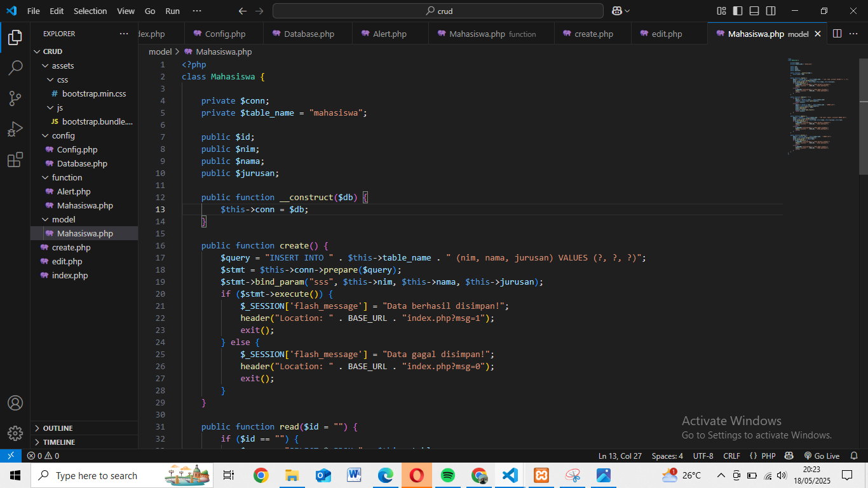The height and width of the screenshot is (488, 868).
Task: Open the Manage gear icon
Action: (x=15, y=433)
